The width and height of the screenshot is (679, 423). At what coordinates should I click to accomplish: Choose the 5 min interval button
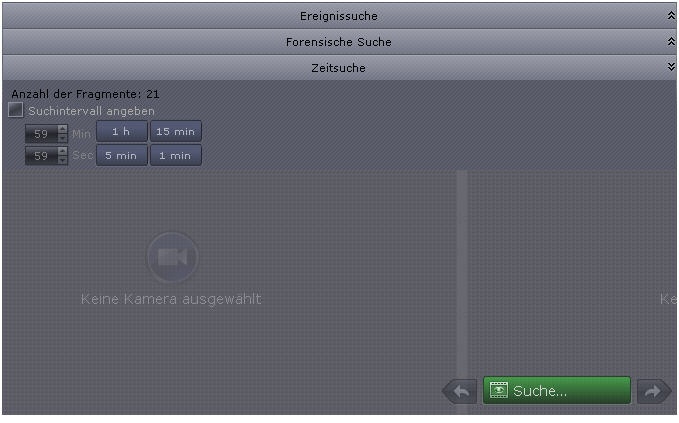coord(122,155)
